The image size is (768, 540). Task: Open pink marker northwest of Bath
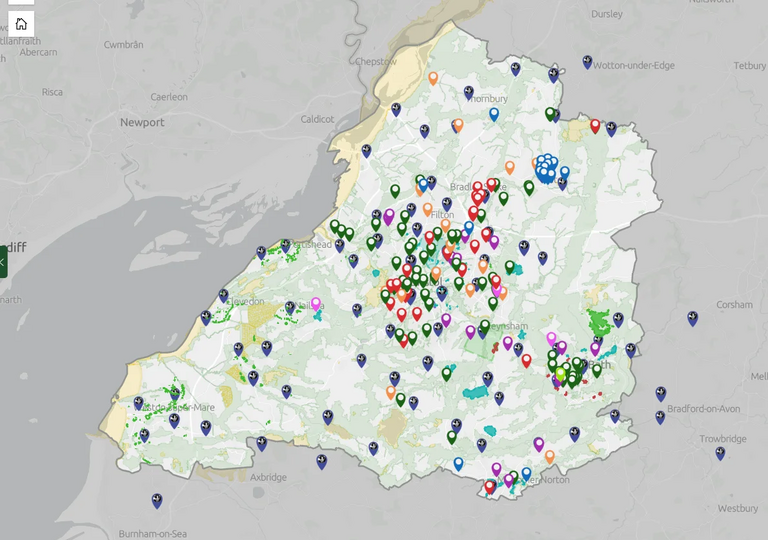(552, 338)
